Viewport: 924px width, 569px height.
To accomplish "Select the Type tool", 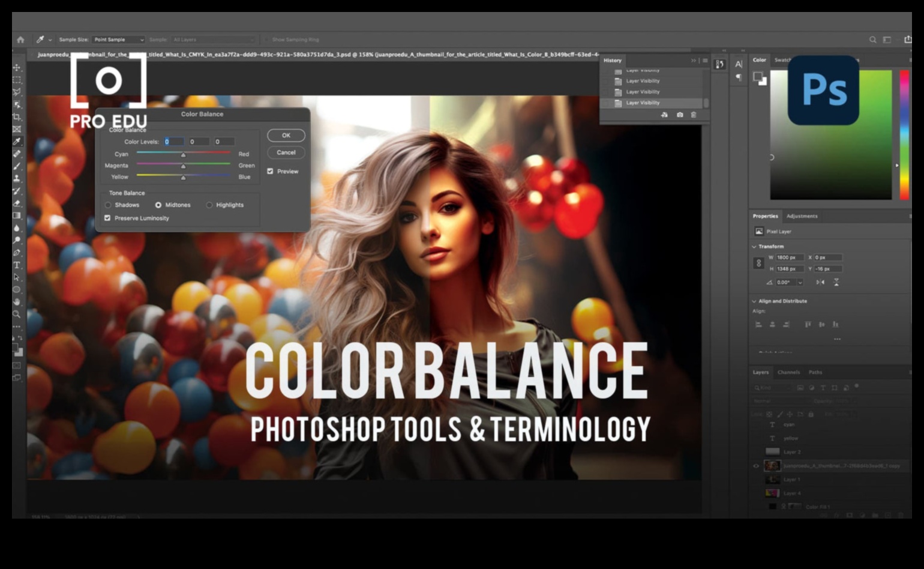I will point(17,265).
